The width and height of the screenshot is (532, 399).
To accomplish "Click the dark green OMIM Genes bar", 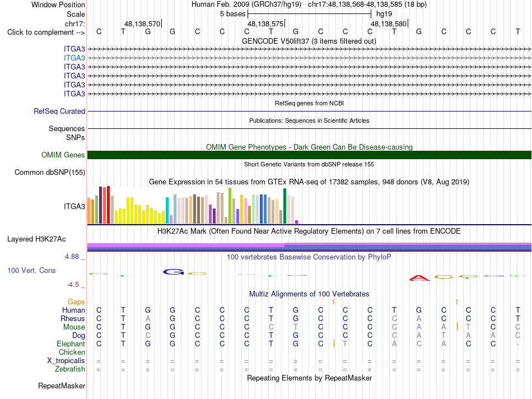I will pyautogui.click(x=309, y=155).
